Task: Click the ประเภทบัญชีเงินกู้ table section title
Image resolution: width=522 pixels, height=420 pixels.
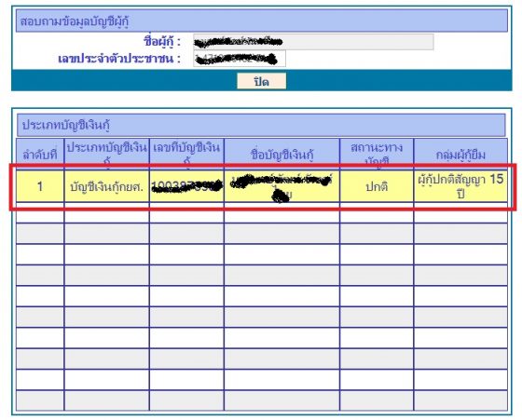Action: [x=66, y=125]
